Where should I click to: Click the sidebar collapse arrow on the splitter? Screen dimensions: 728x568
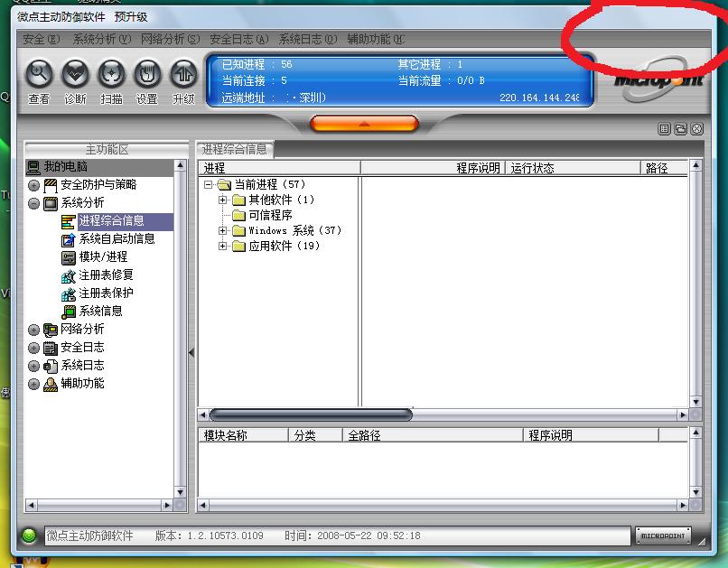click(x=191, y=353)
